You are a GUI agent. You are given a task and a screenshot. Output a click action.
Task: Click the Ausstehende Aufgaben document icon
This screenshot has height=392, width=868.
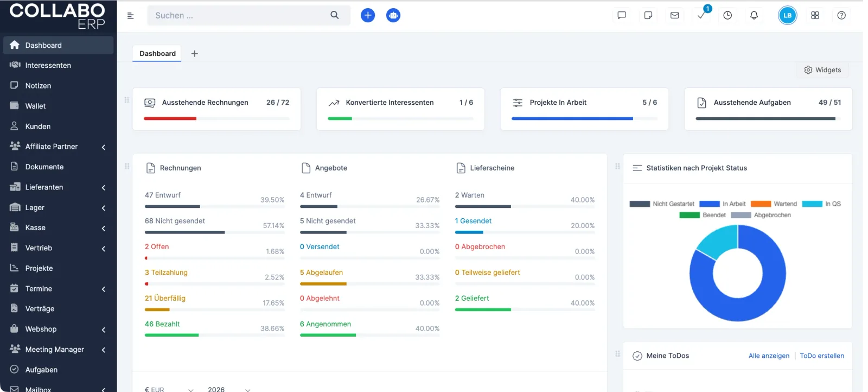coord(701,103)
